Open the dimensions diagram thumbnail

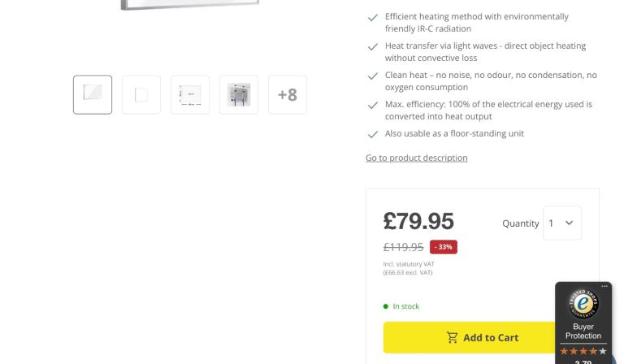click(x=190, y=94)
